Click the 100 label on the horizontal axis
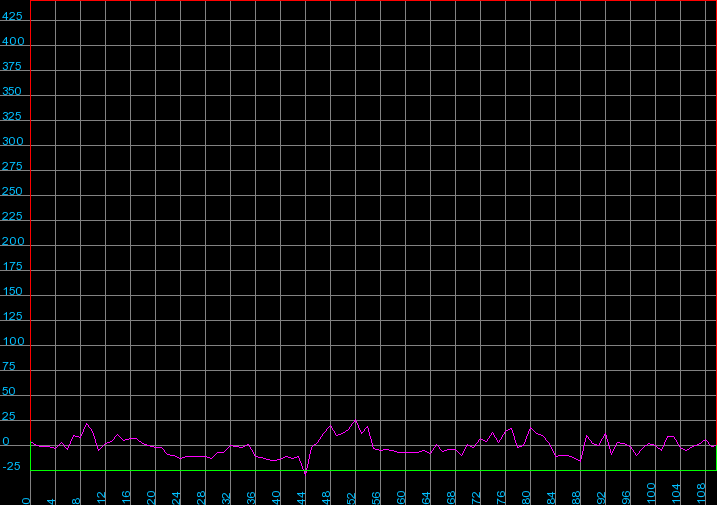This screenshot has height=505, width=717. coord(651,494)
